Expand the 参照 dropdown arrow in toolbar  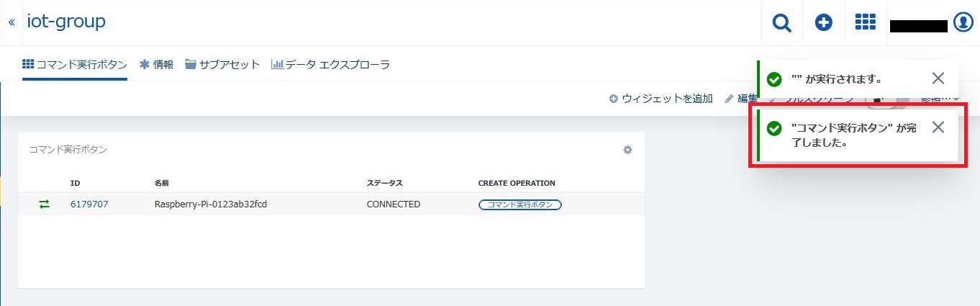pyautogui.click(x=956, y=99)
